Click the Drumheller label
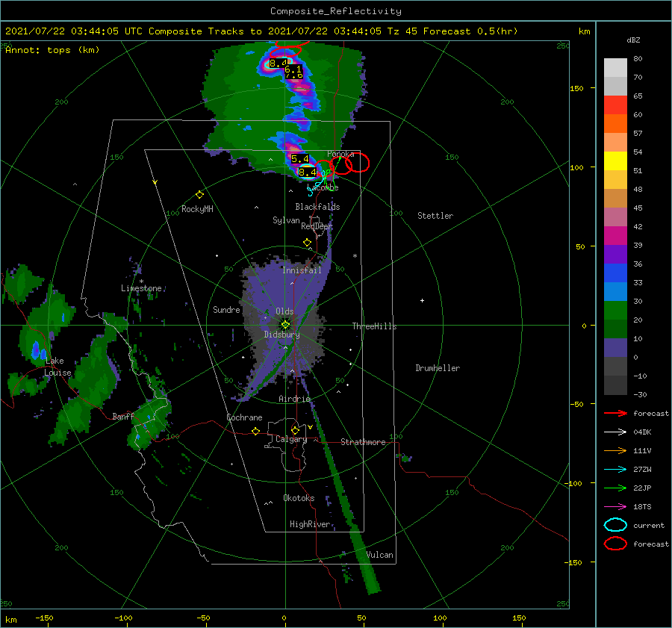Image resolution: width=672 pixels, height=628 pixels. (x=438, y=368)
